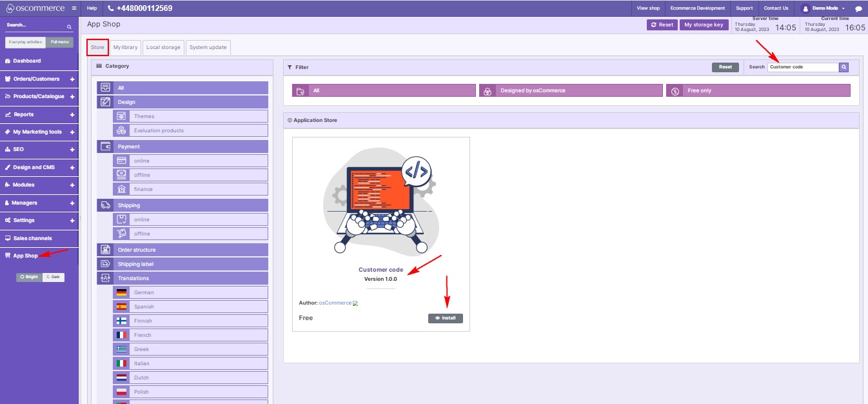The width and height of the screenshot is (868, 404).
Task: Click the Translations icon
Action: coord(105,278)
